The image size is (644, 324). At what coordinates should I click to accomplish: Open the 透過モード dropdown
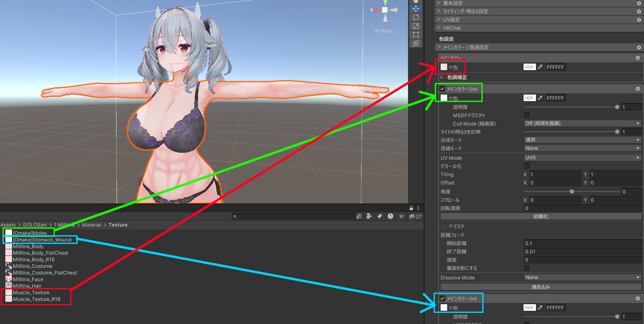(583, 148)
